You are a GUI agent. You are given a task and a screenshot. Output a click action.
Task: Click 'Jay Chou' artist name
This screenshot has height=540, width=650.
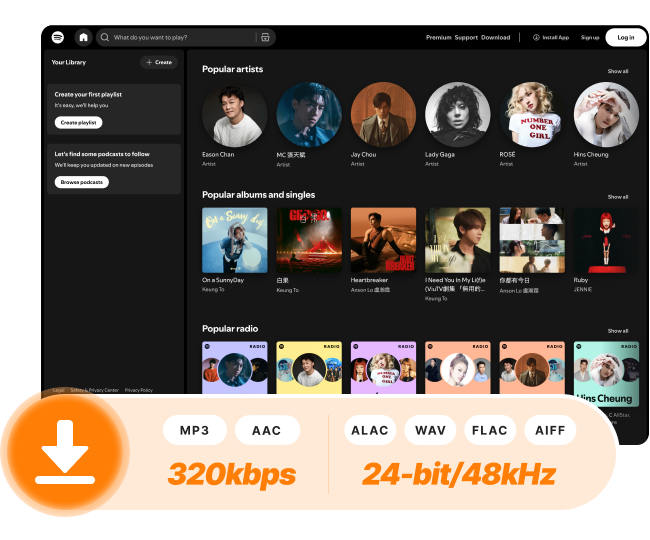click(x=364, y=155)
